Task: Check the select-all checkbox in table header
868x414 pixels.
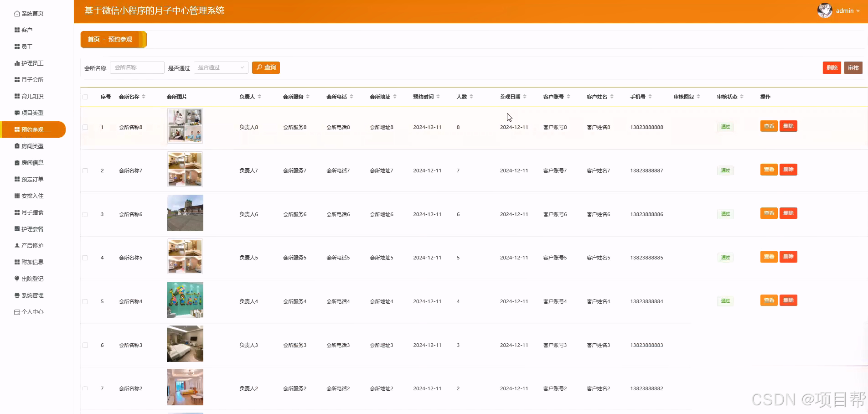Action: [x=85, y=96]
